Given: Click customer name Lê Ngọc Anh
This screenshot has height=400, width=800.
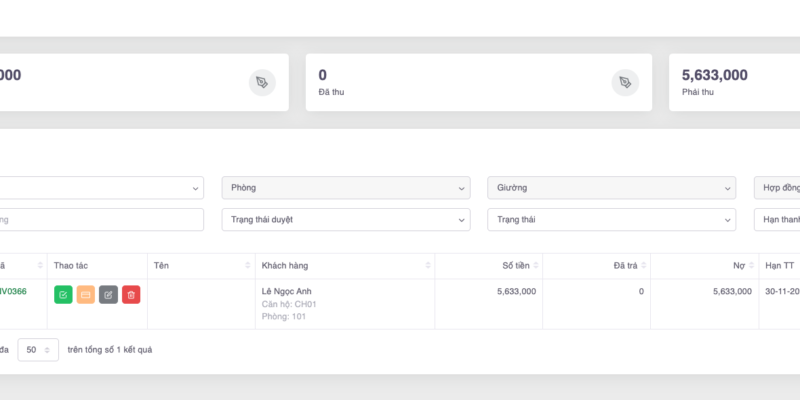Looking at the screenshot, I should 288,291.
